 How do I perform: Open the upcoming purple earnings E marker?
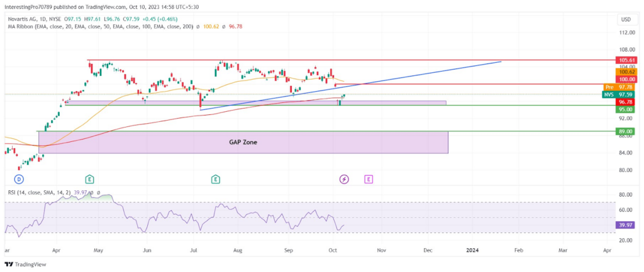click(369, 179)
